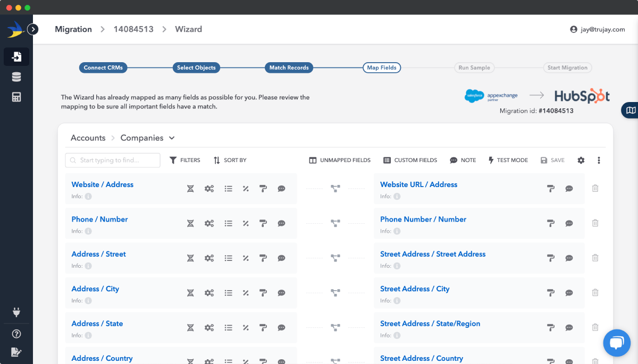
Task: Click the hourglass icon in Website / Address row
Action: coord(190,189)
